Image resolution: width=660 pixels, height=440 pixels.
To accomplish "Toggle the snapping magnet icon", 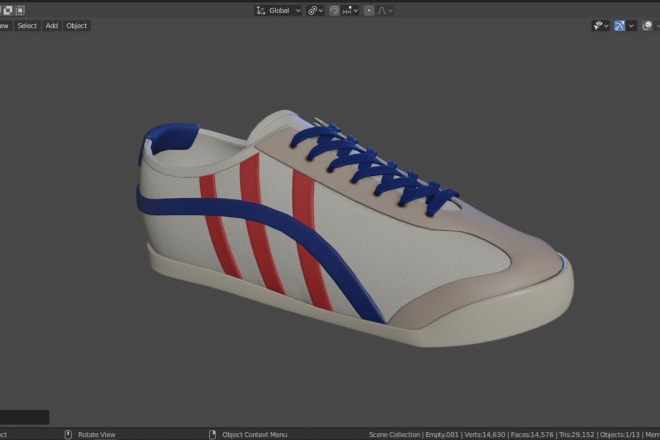I will point(334,11).
